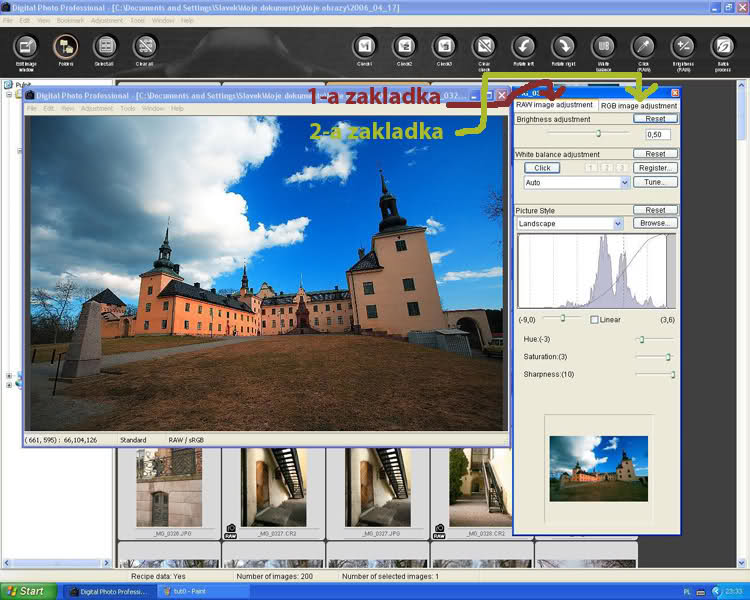This screenshot has width=750, height=600.
Task: Enable the Linear checkbox under histogram
Action: pyautogui.click(x=594, y=320)
